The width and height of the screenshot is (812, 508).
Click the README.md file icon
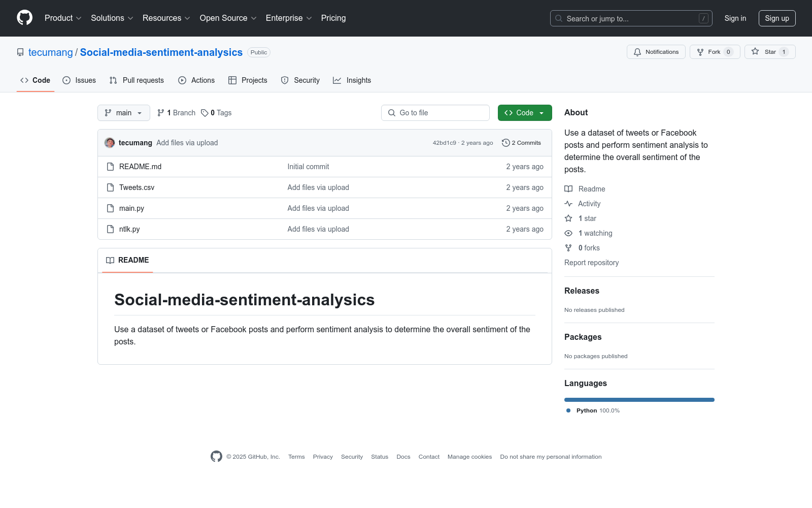click(111, 167)
